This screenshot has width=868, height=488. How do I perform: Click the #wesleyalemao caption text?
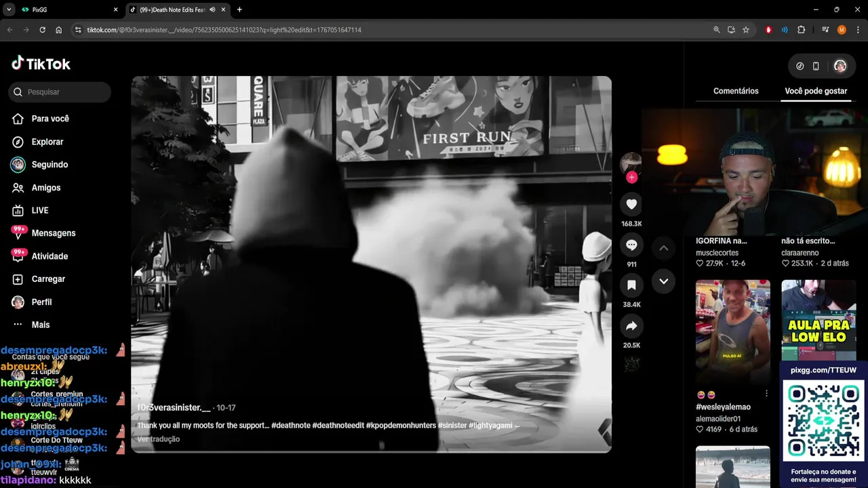point(723,407)
